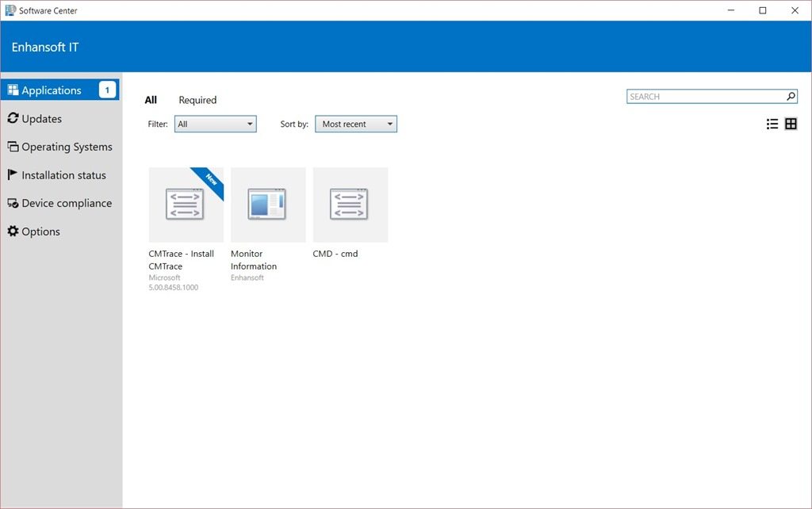Click the Monitor Information app name
812x509 pixels.
tap(254, 260)
